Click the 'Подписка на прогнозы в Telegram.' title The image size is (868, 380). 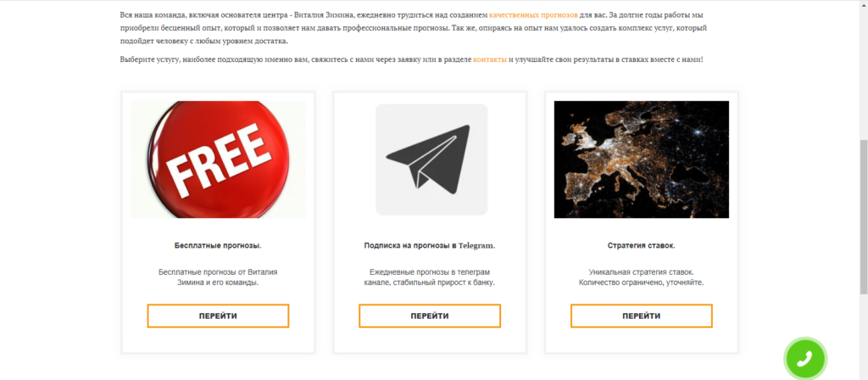(430, 245)
